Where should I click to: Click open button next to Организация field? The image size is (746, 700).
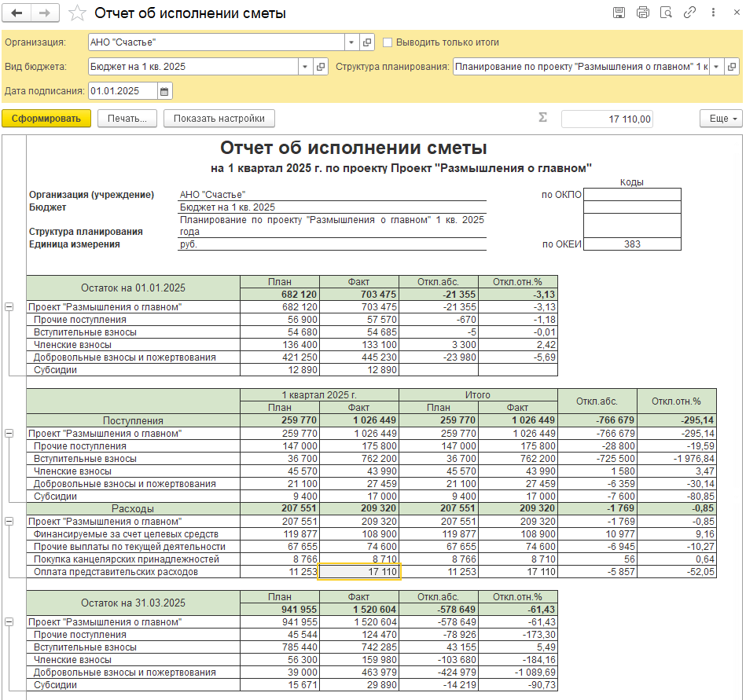pyautogui.click(x=367, y=42)
